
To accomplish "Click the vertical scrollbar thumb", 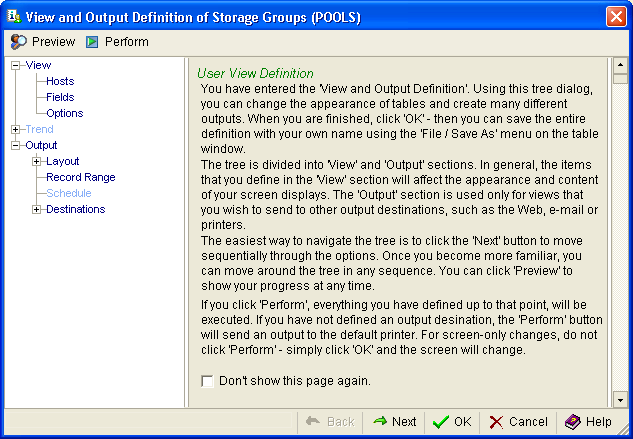I will 620,78.
